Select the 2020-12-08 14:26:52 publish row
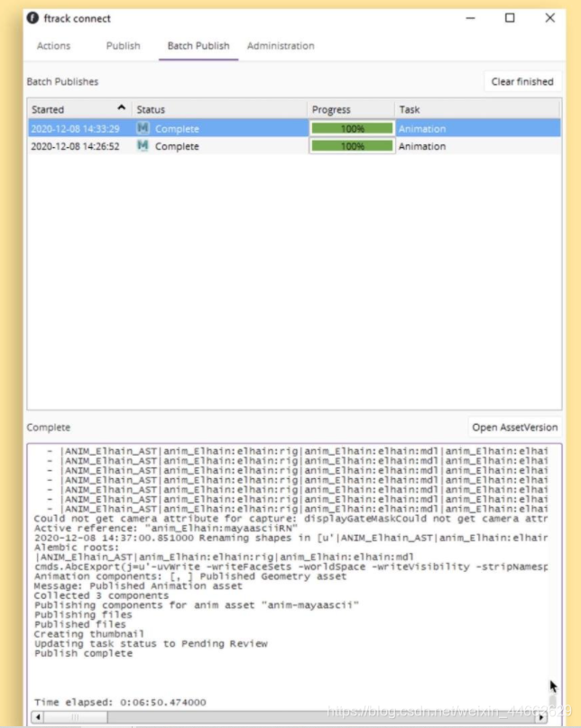Viewport: 581px width, 728px height. [x=294, y=146]
